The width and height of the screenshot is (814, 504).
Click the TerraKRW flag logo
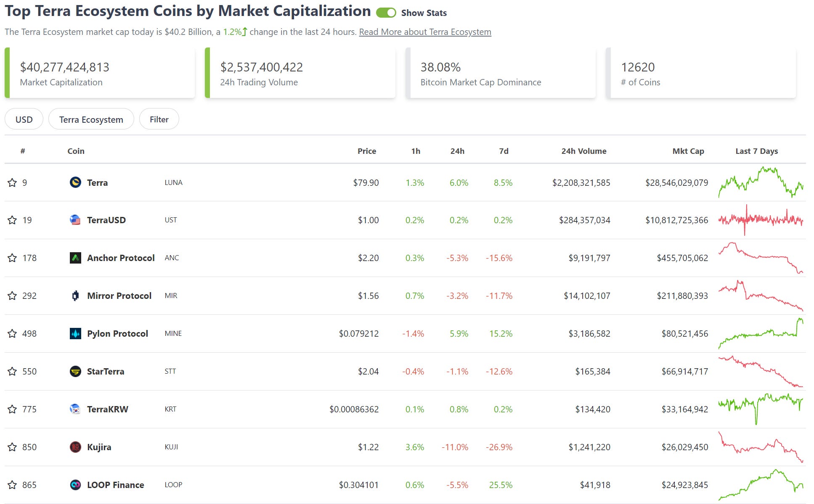pos(75,409)
